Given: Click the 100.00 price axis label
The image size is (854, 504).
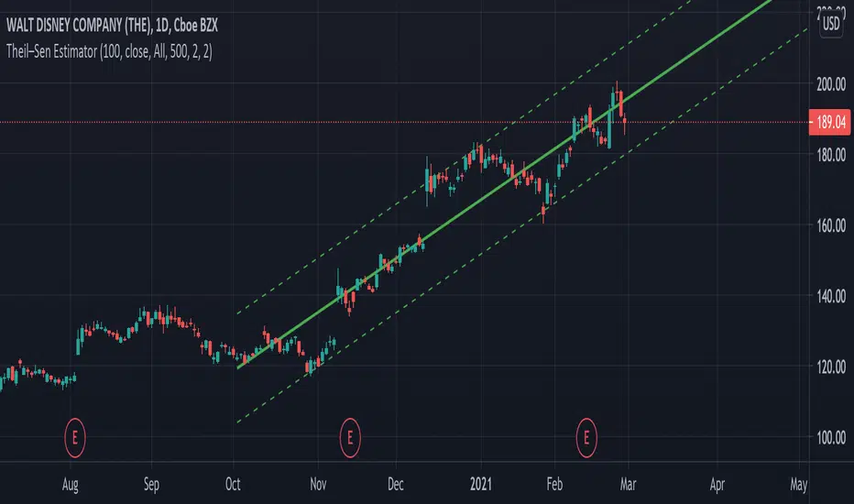Looking at the screenshot, I should [831, 437].
